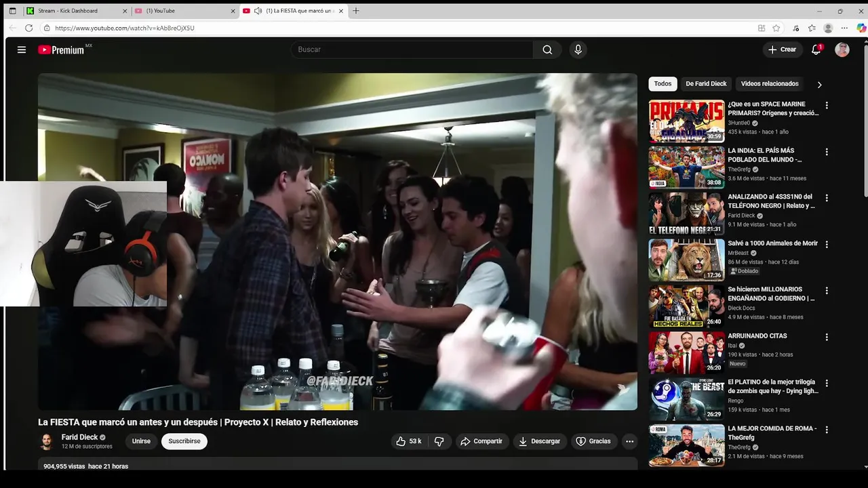Click the Unirse membership button
The image size is (868, 488).
[x=141, y=441]
